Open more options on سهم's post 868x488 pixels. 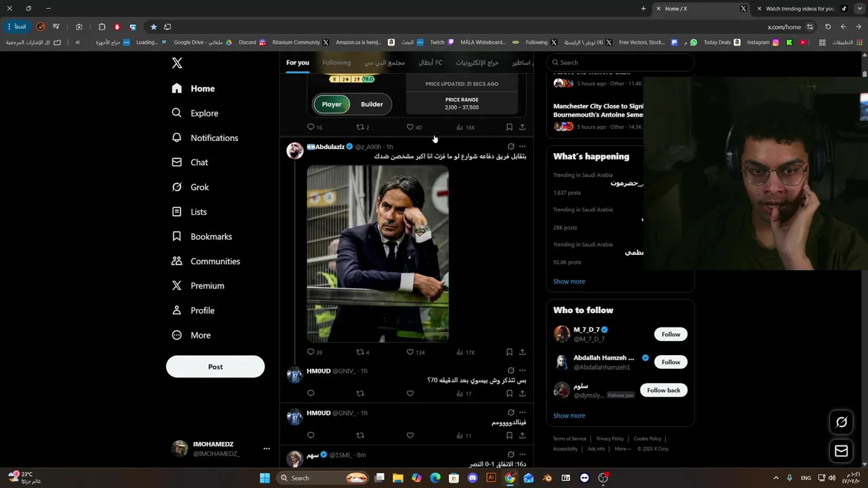(x=522, y=455)
